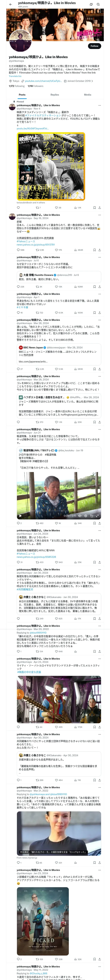110x980 pixels.
Task: Share the pinned post via its share icon
Action: tap(99, 208)
